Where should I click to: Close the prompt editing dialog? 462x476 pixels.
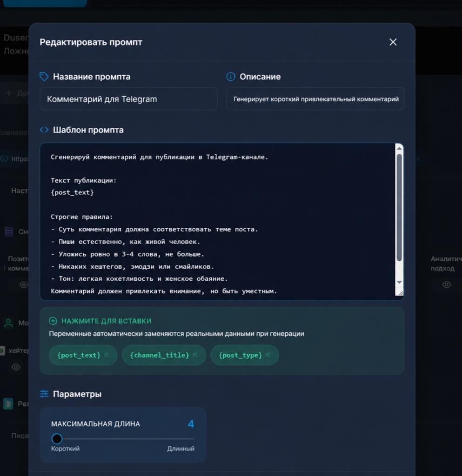(x=393, y=42)
